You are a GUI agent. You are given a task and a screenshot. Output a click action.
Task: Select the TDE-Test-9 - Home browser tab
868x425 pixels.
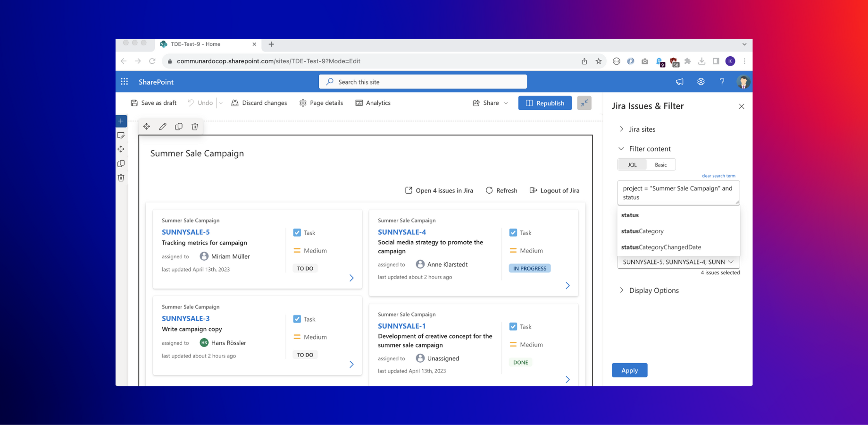tap(208, 44)
